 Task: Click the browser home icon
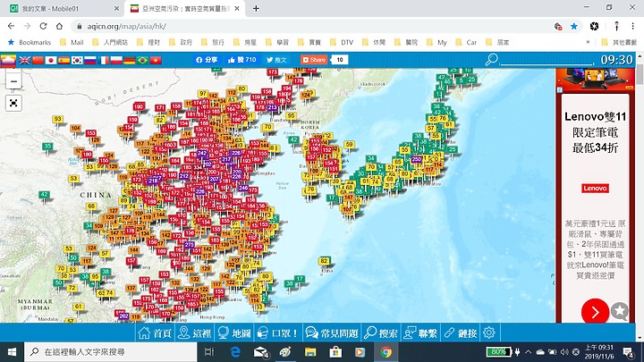point(60,26)
